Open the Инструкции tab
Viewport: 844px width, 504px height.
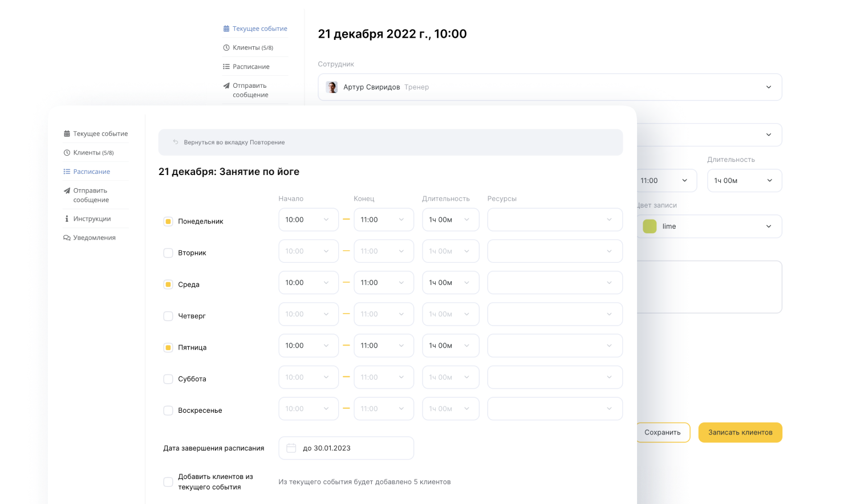pos(87,219)
